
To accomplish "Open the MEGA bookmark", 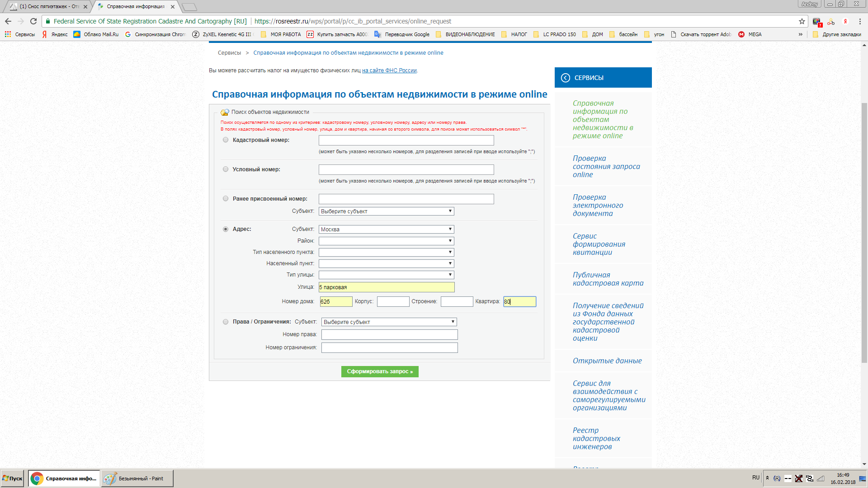I will point(750,34).
